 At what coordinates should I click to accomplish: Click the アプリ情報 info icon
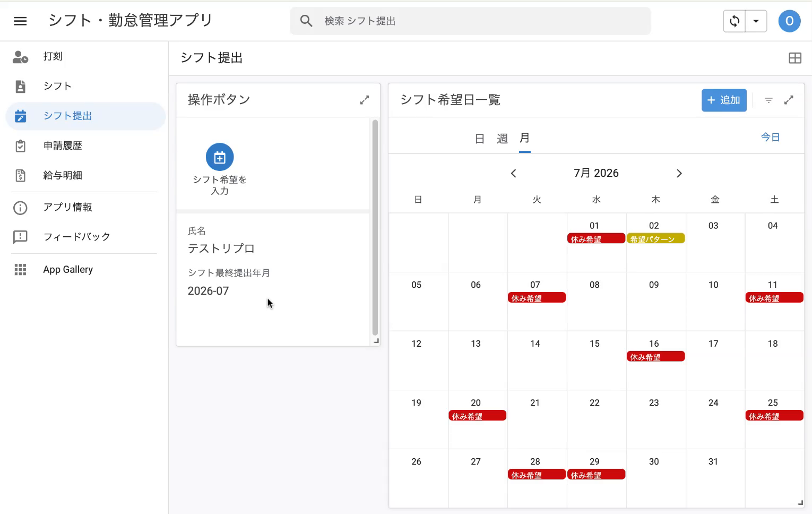[20, 208]
